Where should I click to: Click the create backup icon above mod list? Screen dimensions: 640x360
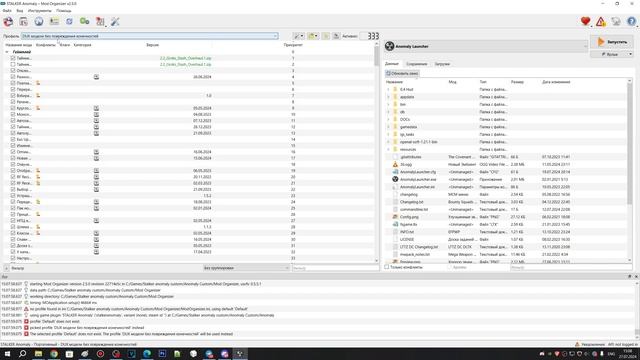point(336,36)
